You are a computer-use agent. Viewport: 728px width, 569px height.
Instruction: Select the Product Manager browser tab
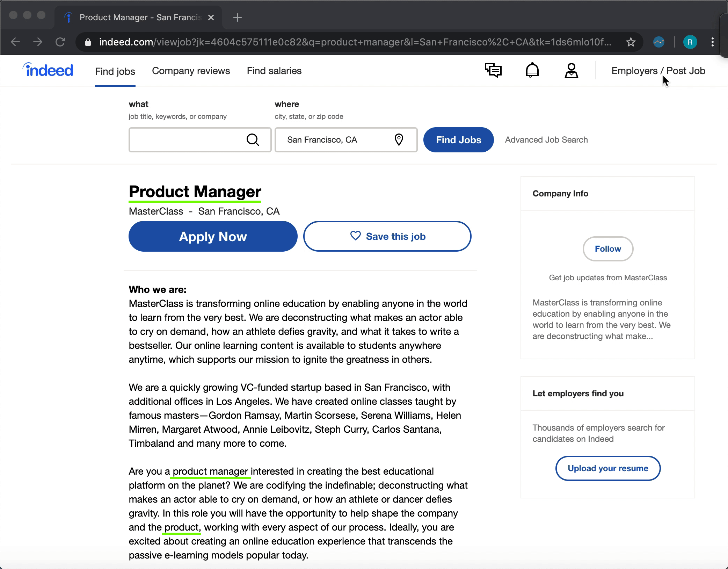coord(139,17)
